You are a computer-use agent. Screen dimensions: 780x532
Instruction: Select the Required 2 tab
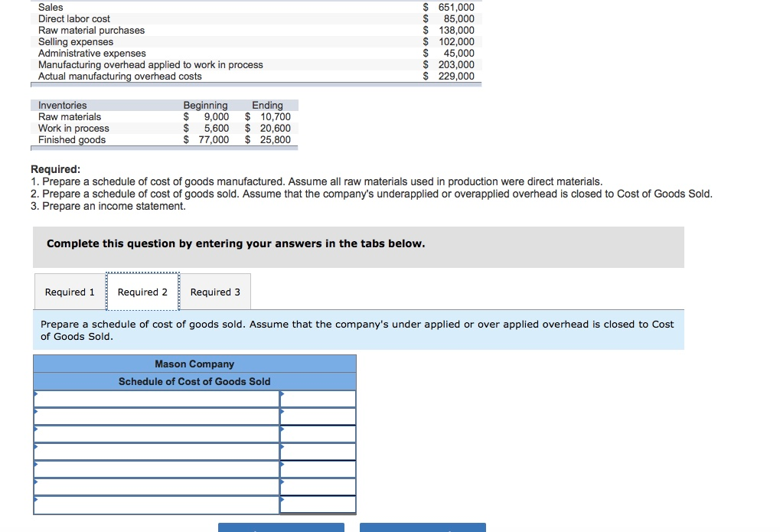[143, 292]
